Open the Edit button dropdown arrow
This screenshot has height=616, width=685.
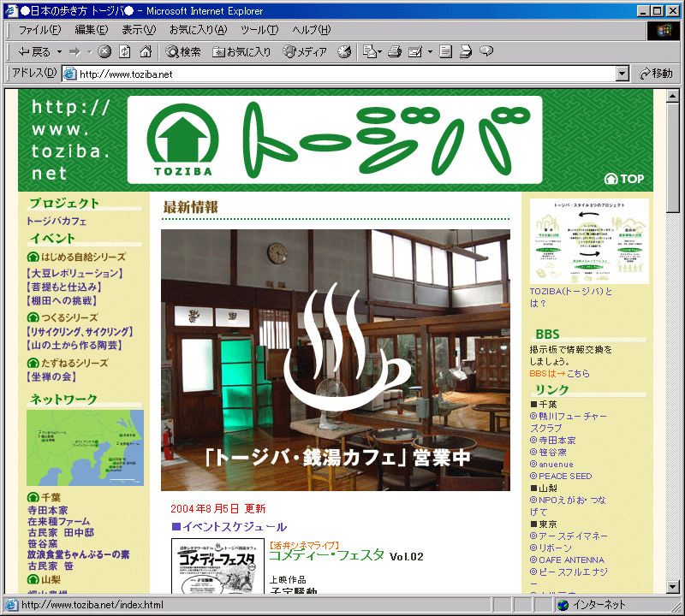tap(430, 52)
